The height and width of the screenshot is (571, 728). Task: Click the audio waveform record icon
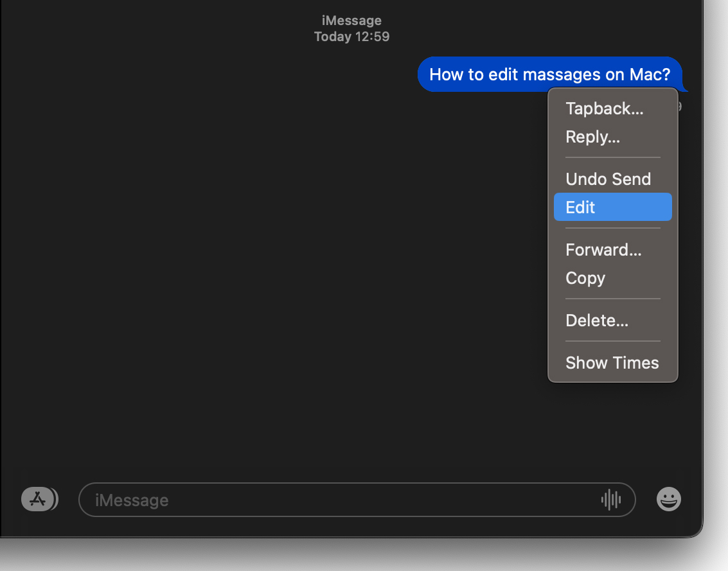610,499
